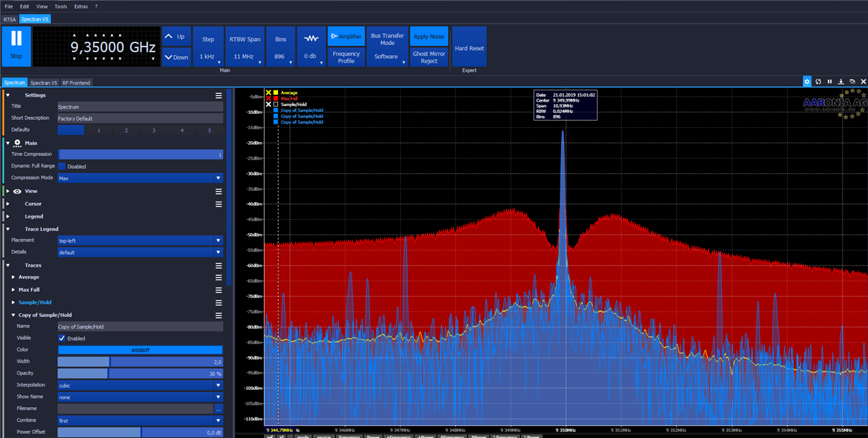The width and height of the screenshot is (868, 438).
Task: Open the Settings section hamburger menu
Action: (219, 95)
